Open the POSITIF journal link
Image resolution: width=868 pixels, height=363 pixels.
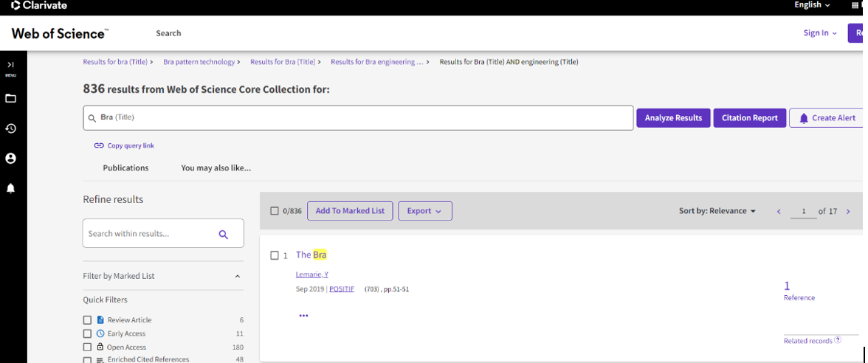(342, 289)
